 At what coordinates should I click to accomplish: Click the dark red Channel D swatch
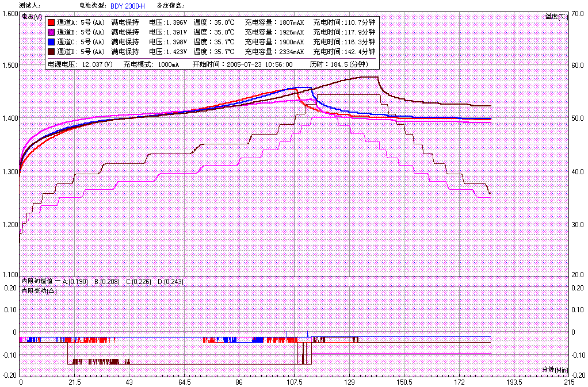pyautogui.click(x=51, y=51)
